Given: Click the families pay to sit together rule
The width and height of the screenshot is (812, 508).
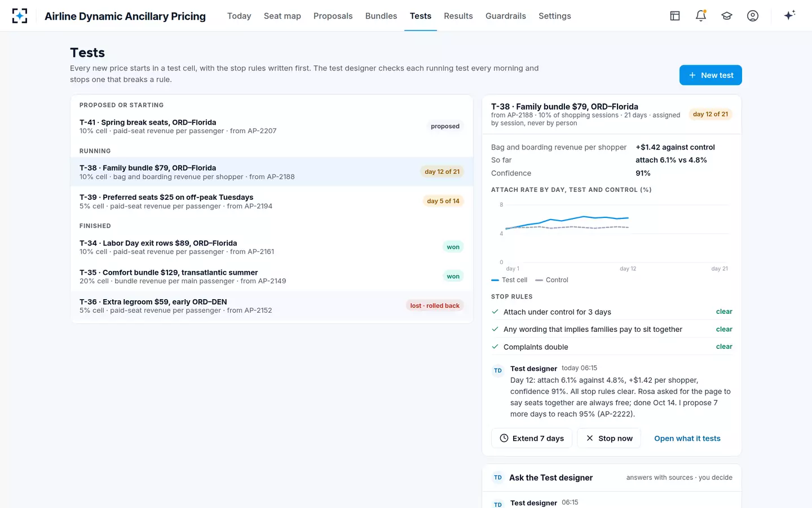Looking at the screenshot, I should coord(612,330).
